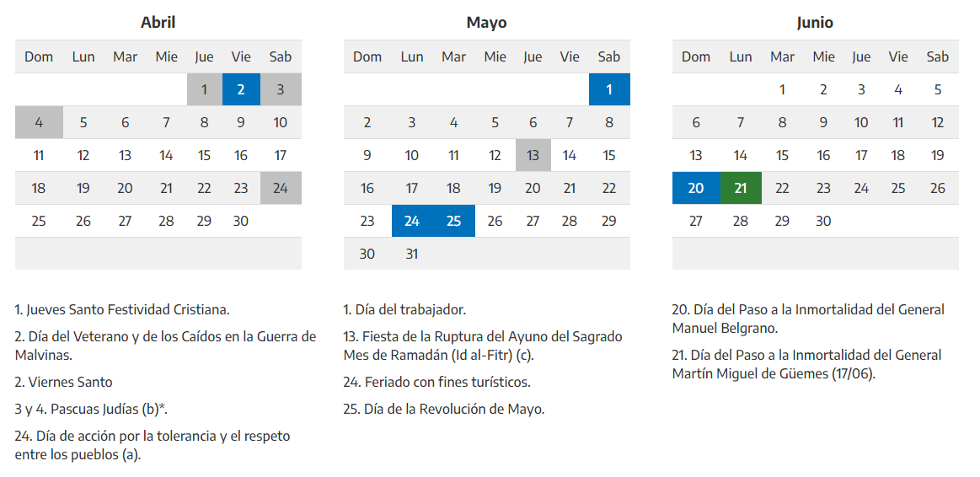Click the gray April 24 cell
980x477 pixels.
point(281,188)
